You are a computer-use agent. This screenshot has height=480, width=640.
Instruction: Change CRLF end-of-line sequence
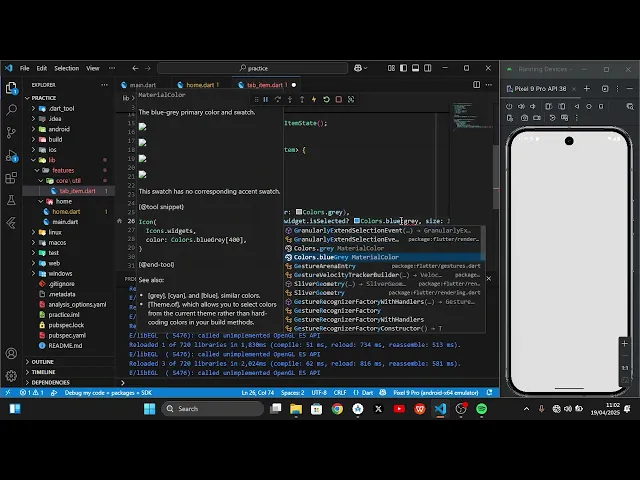coord(340,393)
